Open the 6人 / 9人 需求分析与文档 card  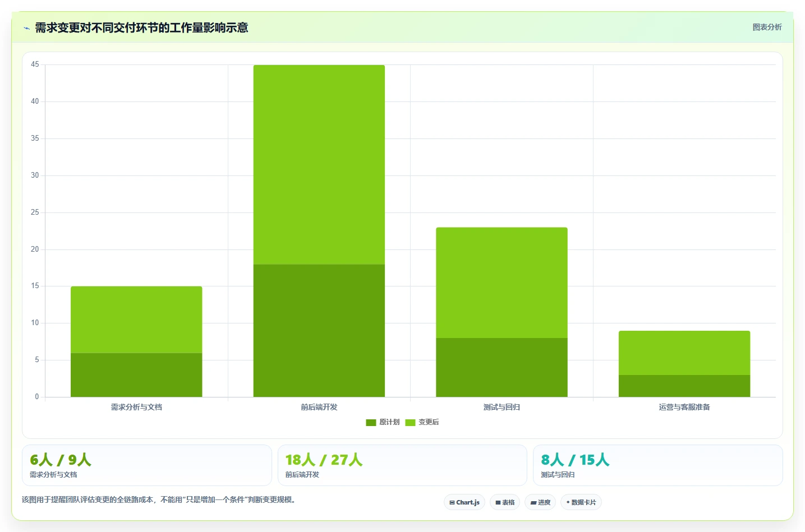point(147,465)
